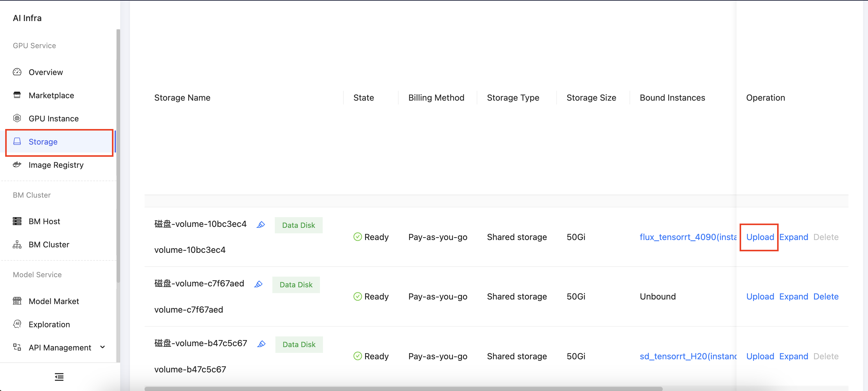868x391 pixels.
Task: Delete storage volume-c7f67aed
Action: 826,297
